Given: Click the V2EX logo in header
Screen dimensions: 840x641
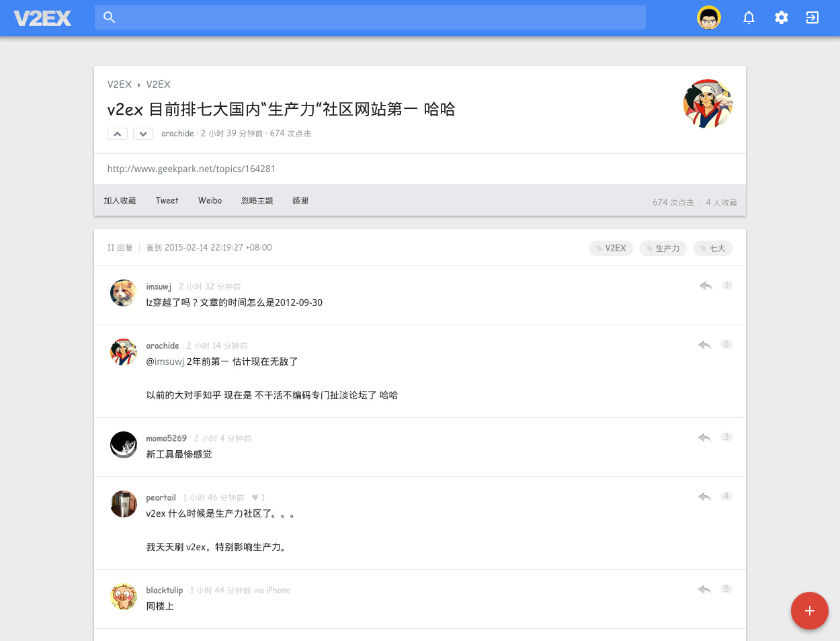Looking at the screenshot, I should pyautogui.click(x=42, y=18).
